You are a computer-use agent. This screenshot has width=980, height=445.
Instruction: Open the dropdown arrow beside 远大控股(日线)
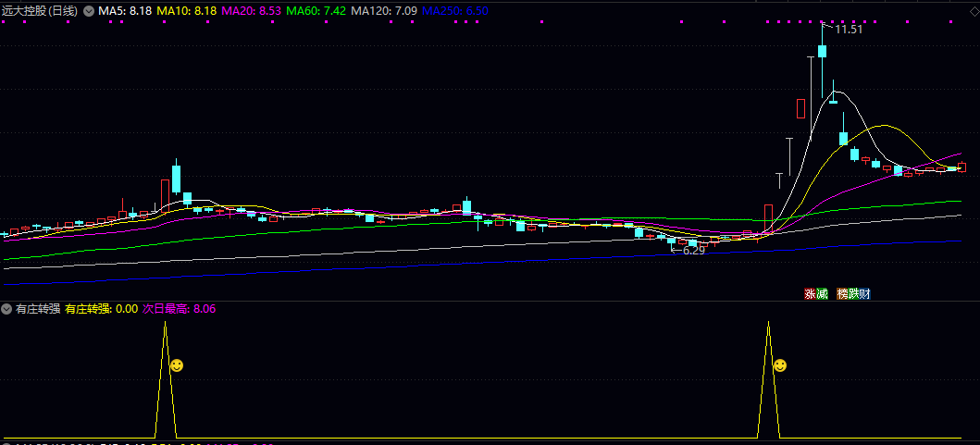pyautogui.click(x=88, y=10)
